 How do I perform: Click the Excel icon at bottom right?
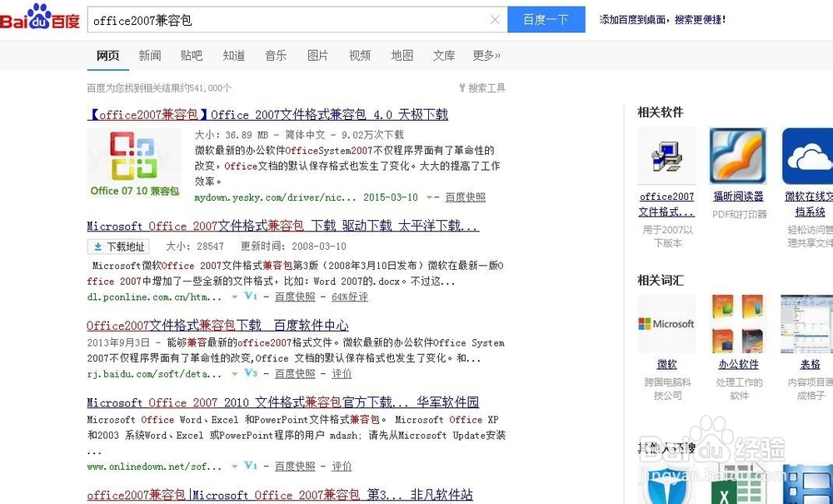(x=736, y=487)
